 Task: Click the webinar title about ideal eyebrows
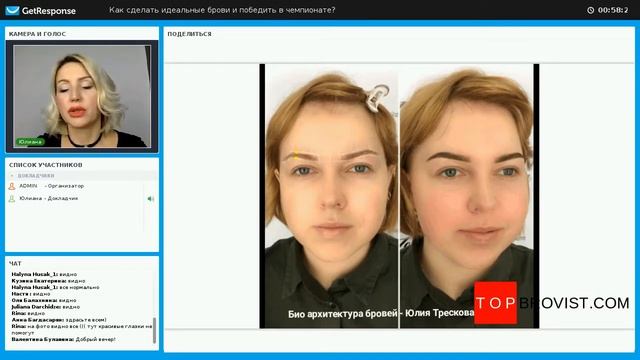pos(222,10)
